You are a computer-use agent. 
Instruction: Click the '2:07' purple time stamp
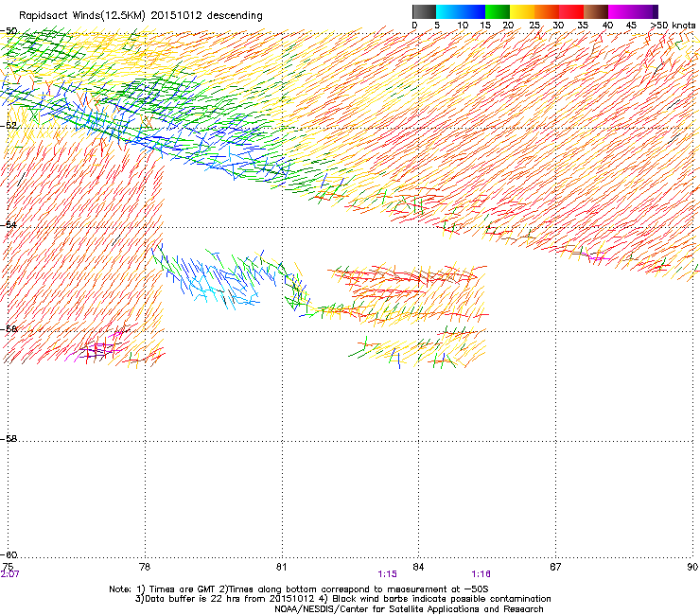click(x=9, y=574)
